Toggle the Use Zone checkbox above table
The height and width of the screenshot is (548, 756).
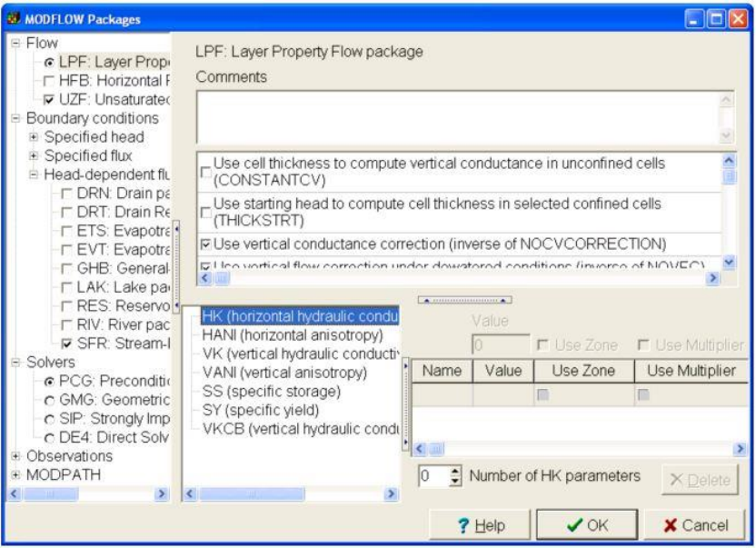tap(542, 345)
